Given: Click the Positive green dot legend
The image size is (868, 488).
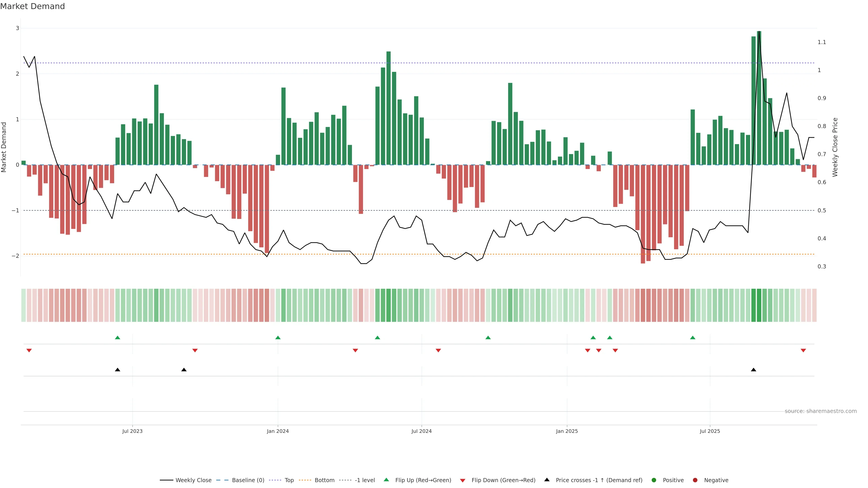Looking at the screenshot, I should tap(654, 480).
